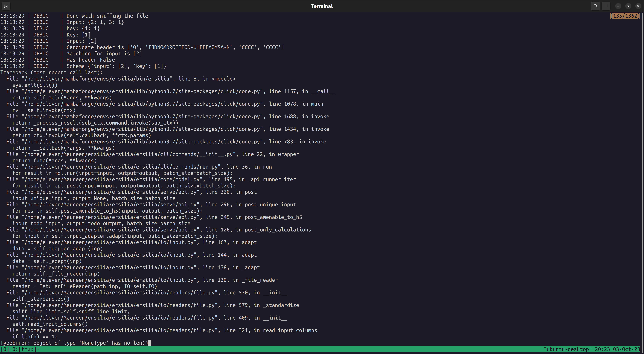This screenshot has width=644, height=354.
Task: Restore the Terminal window size
Action: click(x=628, y=6)
